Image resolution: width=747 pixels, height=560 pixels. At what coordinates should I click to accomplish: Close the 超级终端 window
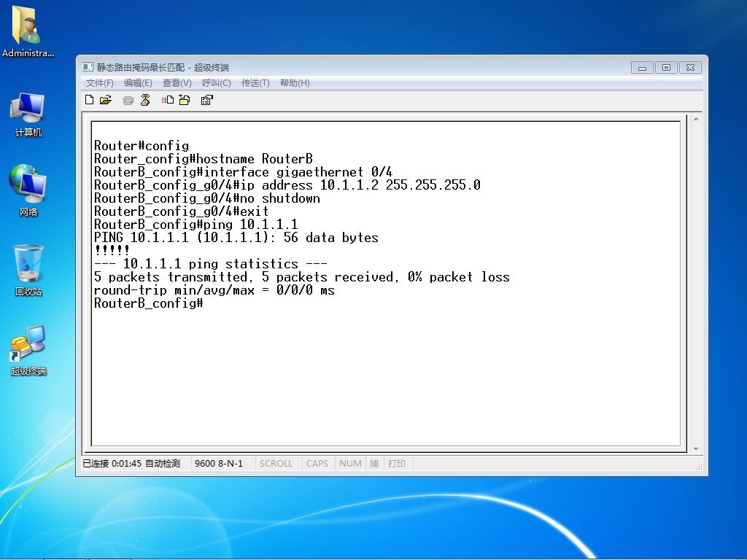[690, 68]
